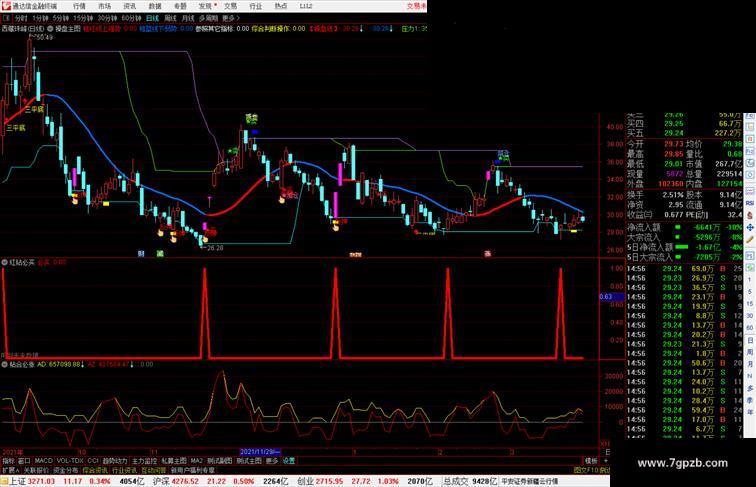
Task: Click the RSI icon in right toolbar
Action: [750, 203]
